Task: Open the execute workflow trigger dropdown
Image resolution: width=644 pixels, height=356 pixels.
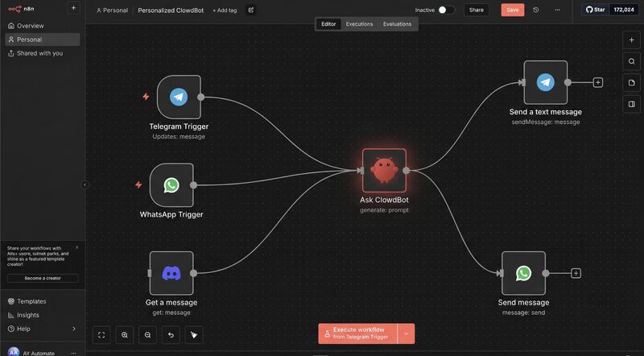Action: click(407, 333)
